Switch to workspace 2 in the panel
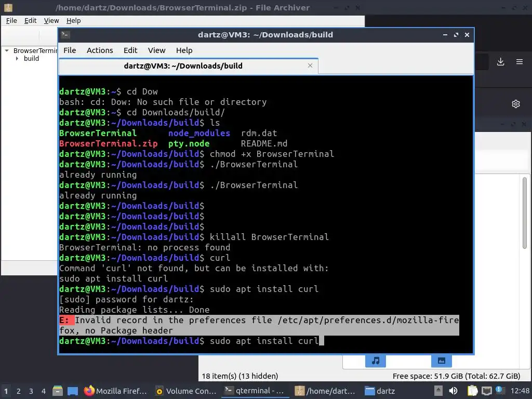The width and height of the screenshot is (532, 399). [x=18, y=391]
